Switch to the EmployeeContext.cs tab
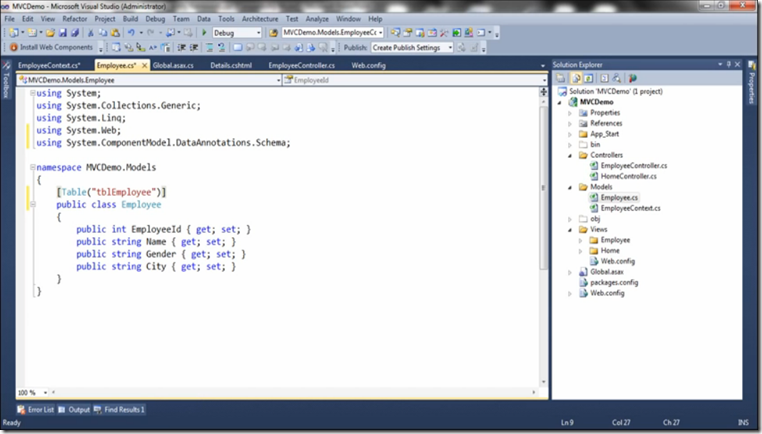The image size is (762, 434). point(49,65)
